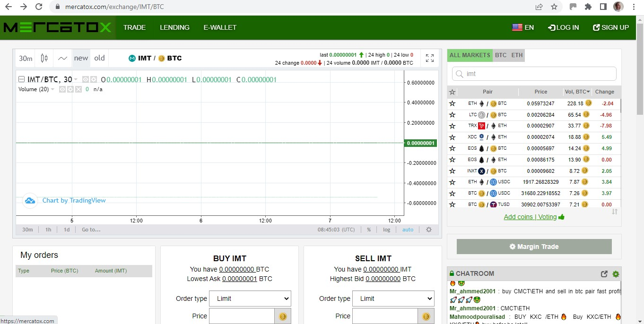Set chart range to 1h
This screenshot has width=644, height=324.
coord(48,230)
